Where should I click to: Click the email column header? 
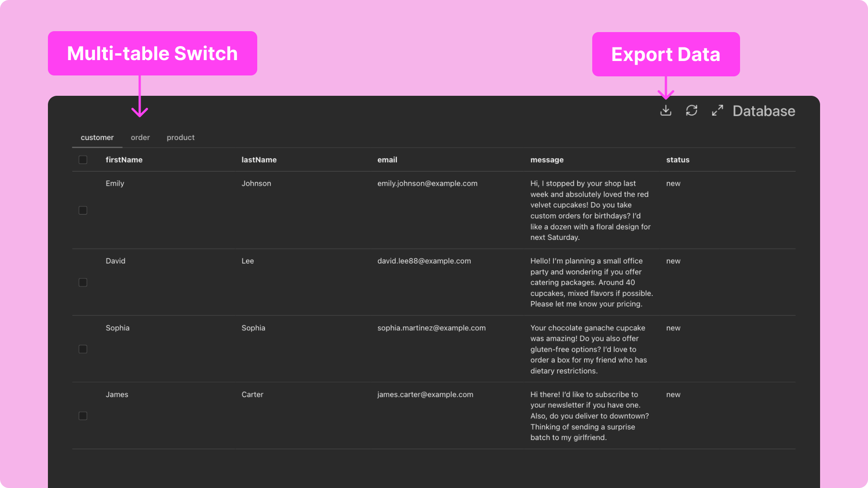(x=387, y=160)
